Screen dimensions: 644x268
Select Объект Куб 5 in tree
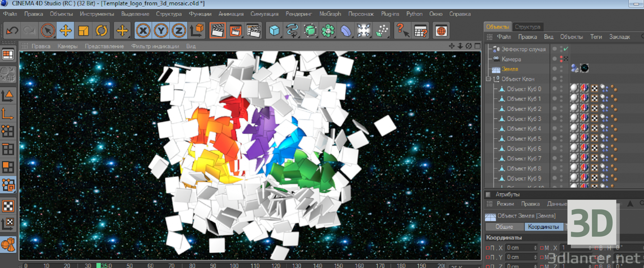pos(524,139)
